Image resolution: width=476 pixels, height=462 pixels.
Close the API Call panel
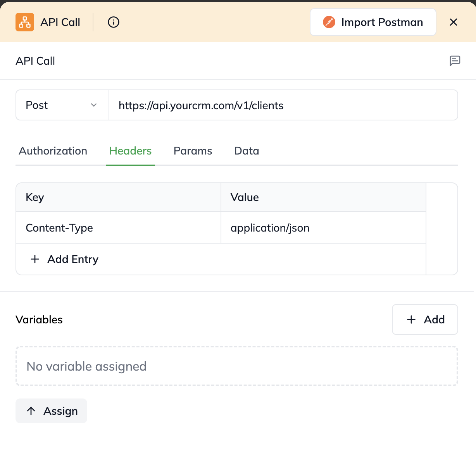[x=454, y=22]
